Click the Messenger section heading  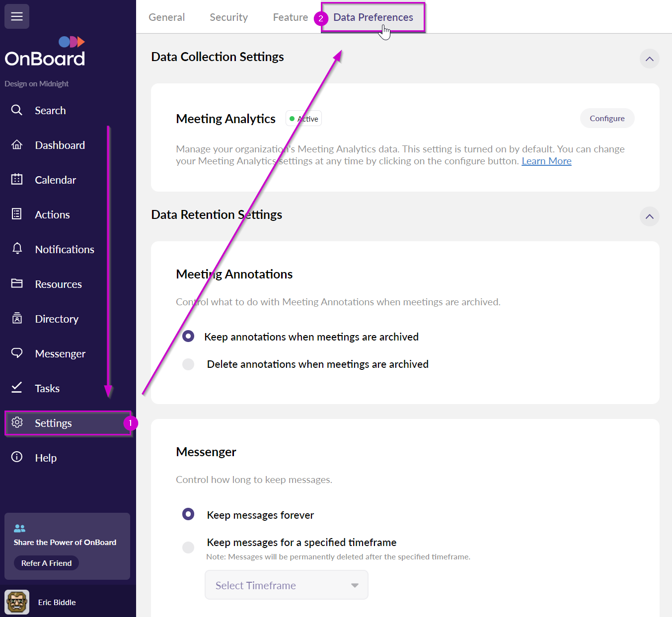tap(206, 452)
